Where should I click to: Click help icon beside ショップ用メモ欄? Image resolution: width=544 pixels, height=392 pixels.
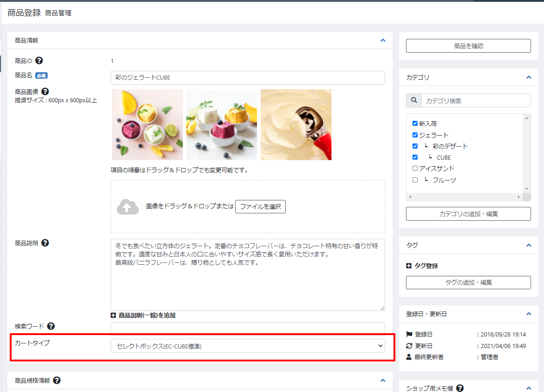coord(460,388)
